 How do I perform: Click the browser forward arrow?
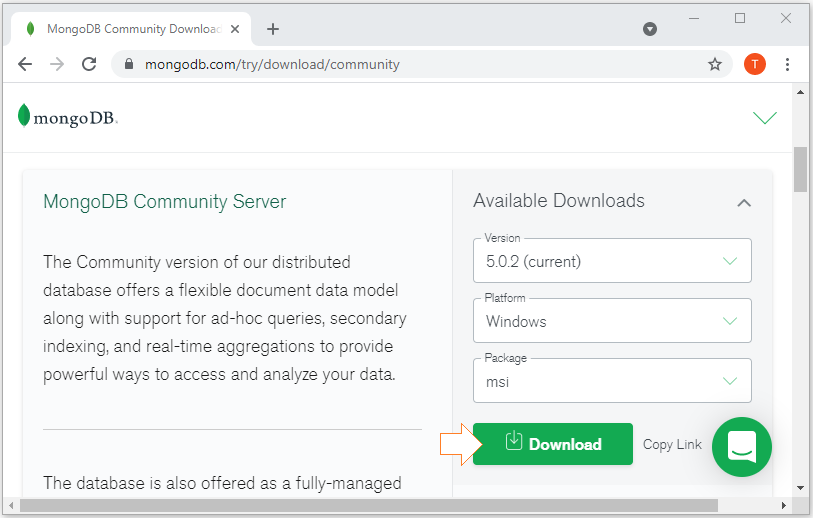pyautogui.click(x=57, y=64)
